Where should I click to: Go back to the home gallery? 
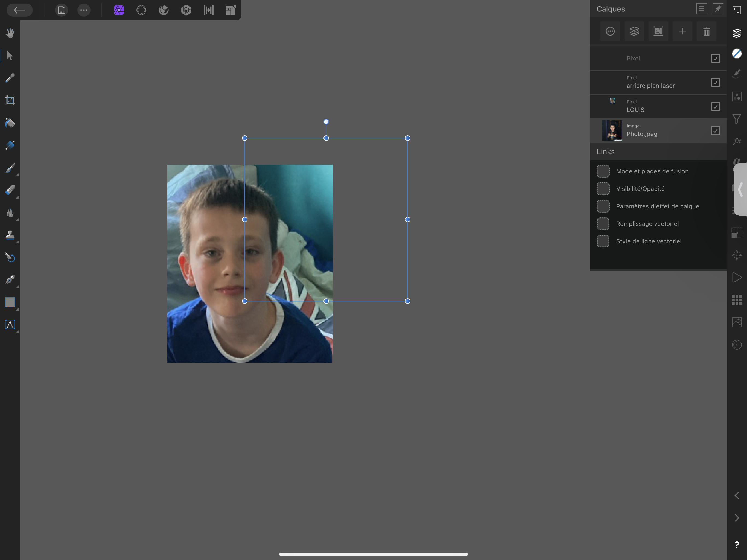pyautogui.click(x=20, y=10)
